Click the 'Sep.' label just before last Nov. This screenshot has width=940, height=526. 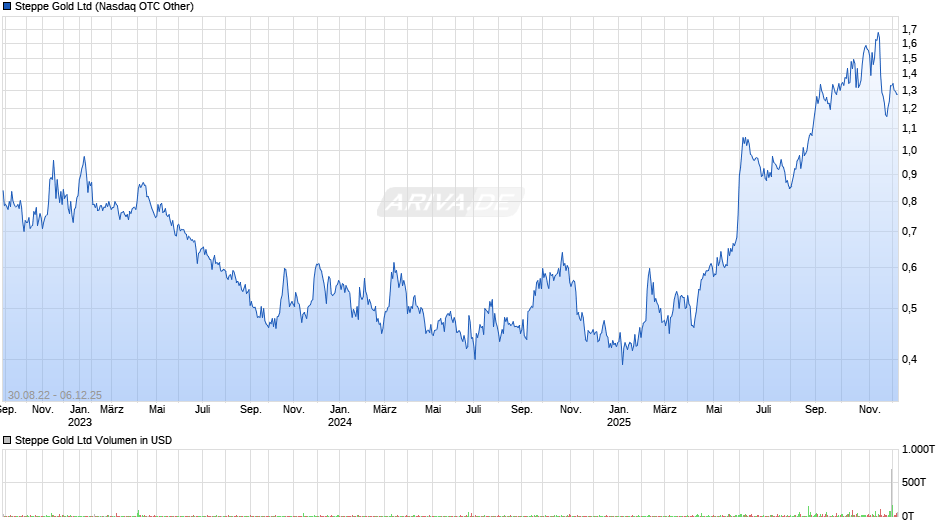[x=815, y=410]
